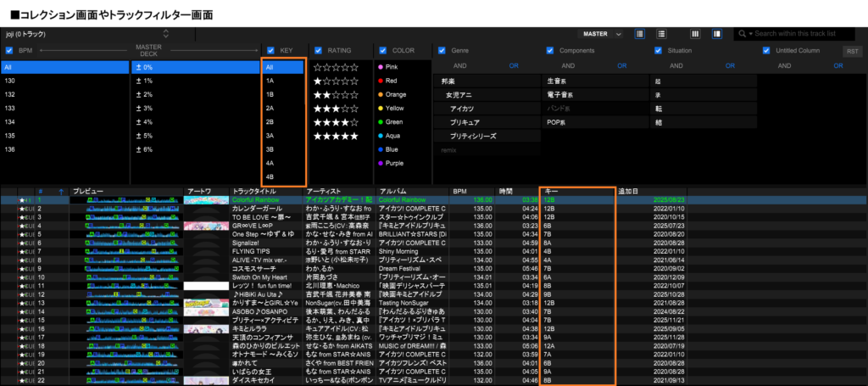
Task: Open the joji playlist selector arrows
Action: 166,34
